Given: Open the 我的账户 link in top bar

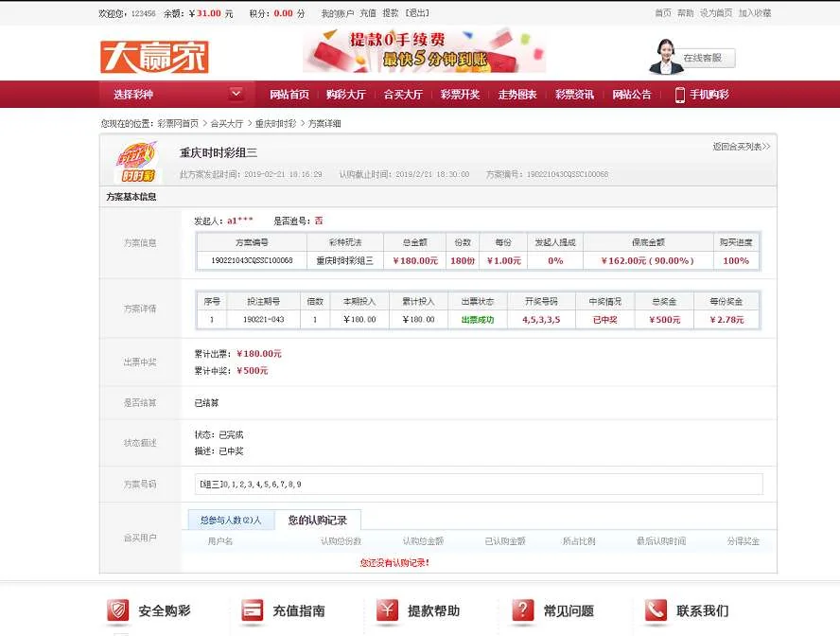Looking at the screenshot, I should [336, 13].
